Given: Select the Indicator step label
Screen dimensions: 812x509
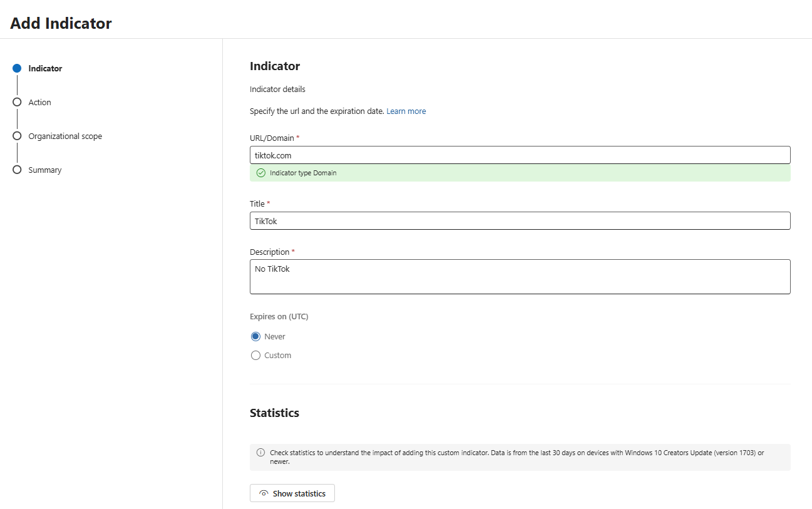Looking at the screenshot, I should coord(45,68).
